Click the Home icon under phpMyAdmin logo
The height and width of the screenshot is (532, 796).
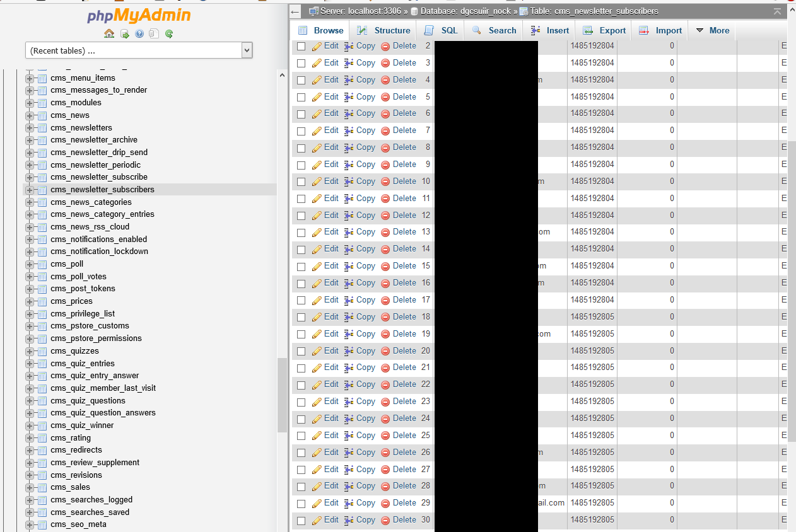[x=109, y=34]
